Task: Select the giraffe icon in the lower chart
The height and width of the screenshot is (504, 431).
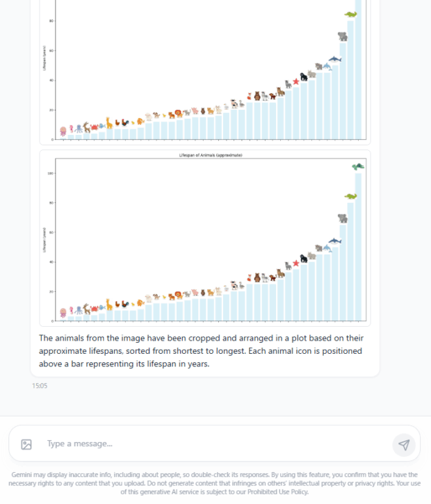Action: coord(109,304)
